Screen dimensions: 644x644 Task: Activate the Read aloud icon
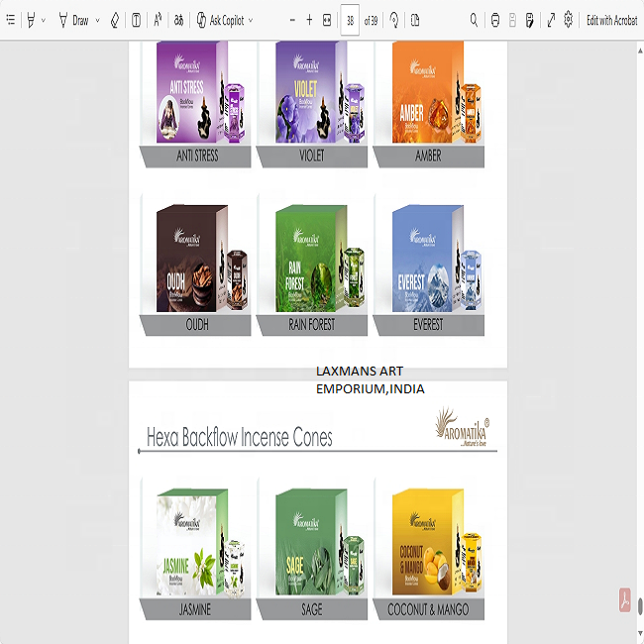tap(158, 20)
